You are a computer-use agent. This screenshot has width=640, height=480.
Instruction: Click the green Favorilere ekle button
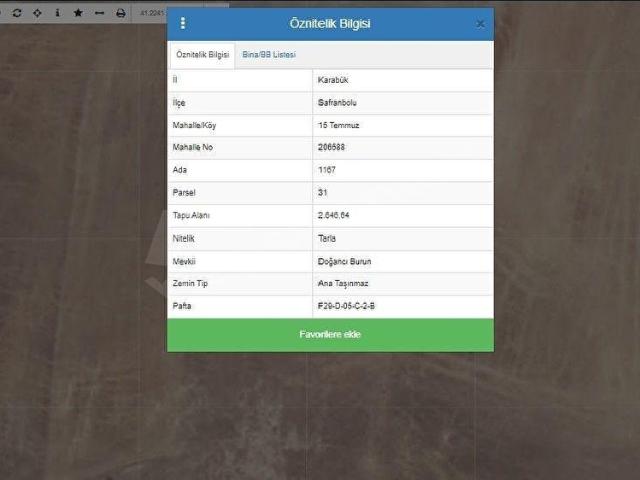(x=330, y=335)
